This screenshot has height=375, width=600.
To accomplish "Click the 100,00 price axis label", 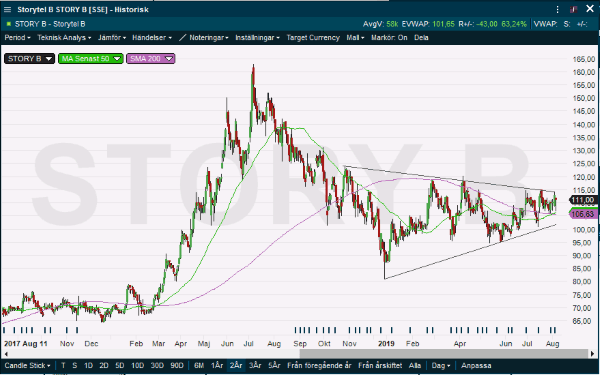I will coord(584,230).
